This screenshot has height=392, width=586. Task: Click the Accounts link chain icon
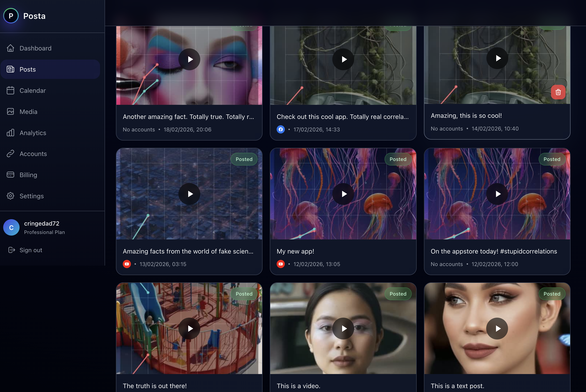click(10, 153)
